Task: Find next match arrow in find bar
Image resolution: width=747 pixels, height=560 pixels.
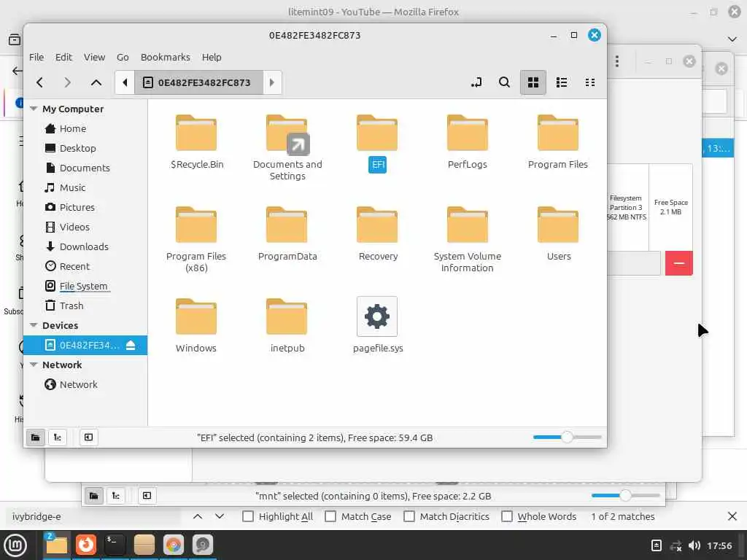Action: (220, 516)
